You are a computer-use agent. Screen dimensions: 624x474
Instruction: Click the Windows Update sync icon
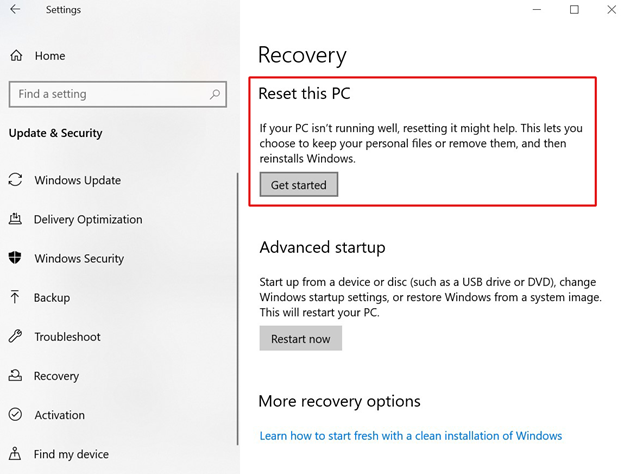pos(16,180)
